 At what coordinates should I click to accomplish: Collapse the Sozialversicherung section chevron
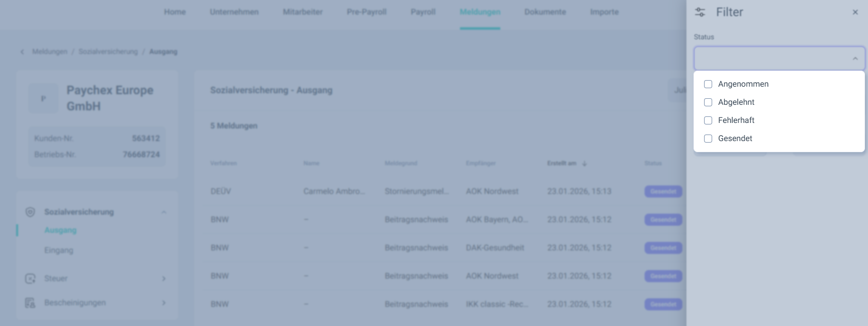pyautogui.click(x=163, y=212)
